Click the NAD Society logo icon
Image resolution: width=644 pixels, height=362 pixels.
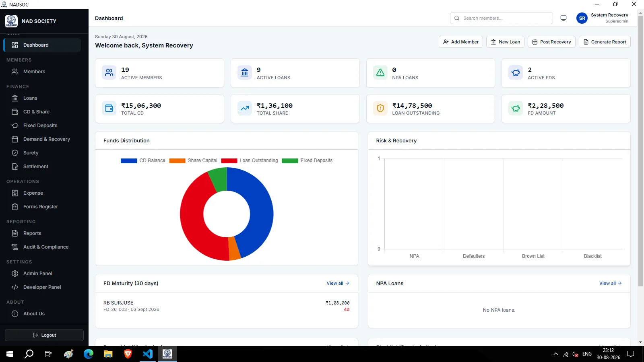pyautogui.click(x=11, y=21)
